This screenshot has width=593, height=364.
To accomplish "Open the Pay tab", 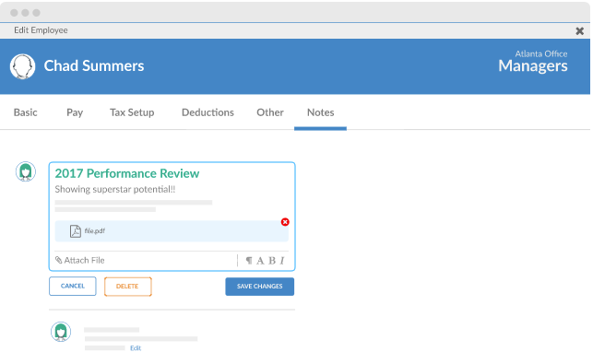I will coord(75,112).
